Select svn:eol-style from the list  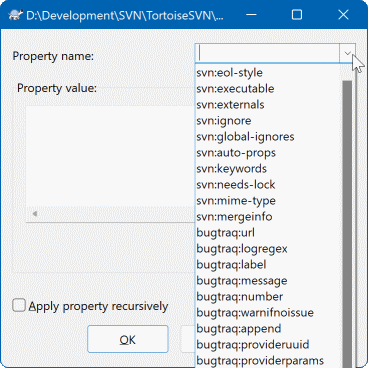[x=269, y=73]
